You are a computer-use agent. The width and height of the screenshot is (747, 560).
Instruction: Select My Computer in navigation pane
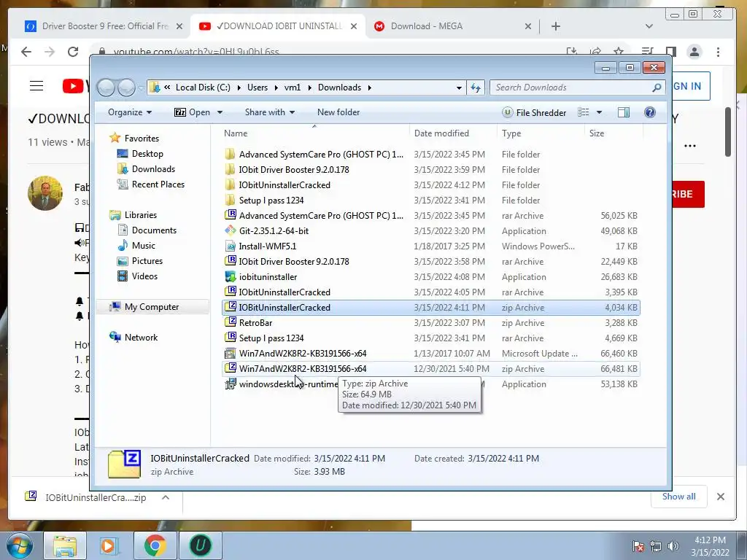point(152,307)
